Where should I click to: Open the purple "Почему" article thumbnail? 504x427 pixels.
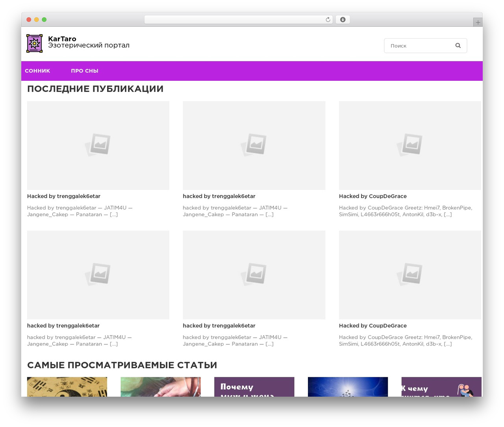(254, 387)
